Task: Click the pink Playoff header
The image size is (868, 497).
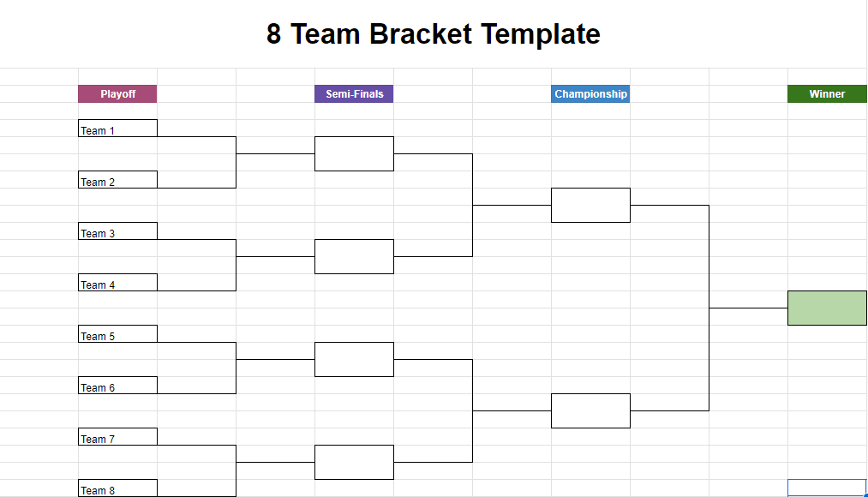Action: (x=117, y=94)
